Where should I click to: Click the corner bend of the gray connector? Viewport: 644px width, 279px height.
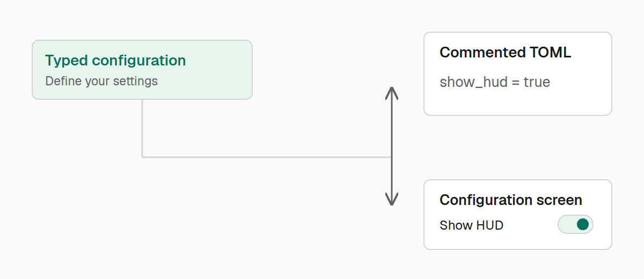(x=142, y=157)
